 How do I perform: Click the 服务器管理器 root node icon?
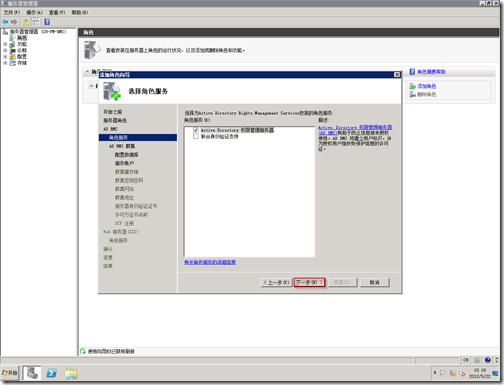[5, 32]
